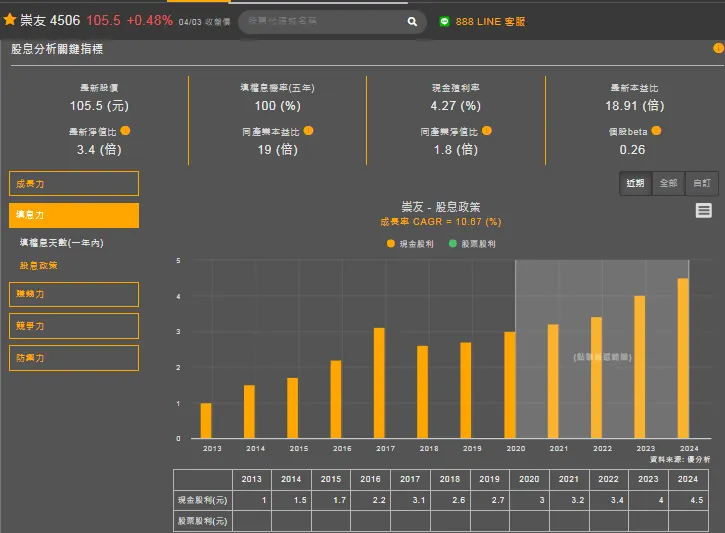Click the 填權息機率 100 (%) value
Image resolution: width=725 pixels, height=533 pixels.
pyautogui.click(x=277, y=106)
